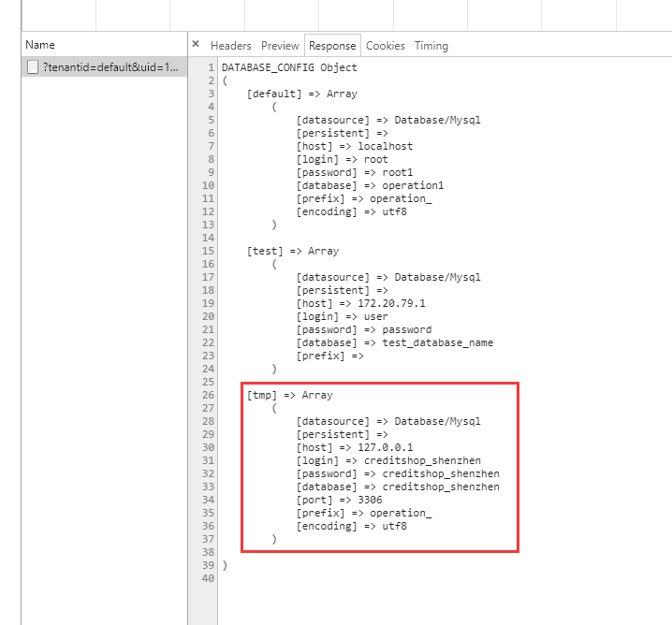The image size is (672, 625).
Task: Click the 'DATABASE_CONFIG Object' text
Action: pyautogui.click(x=289, y=67)
